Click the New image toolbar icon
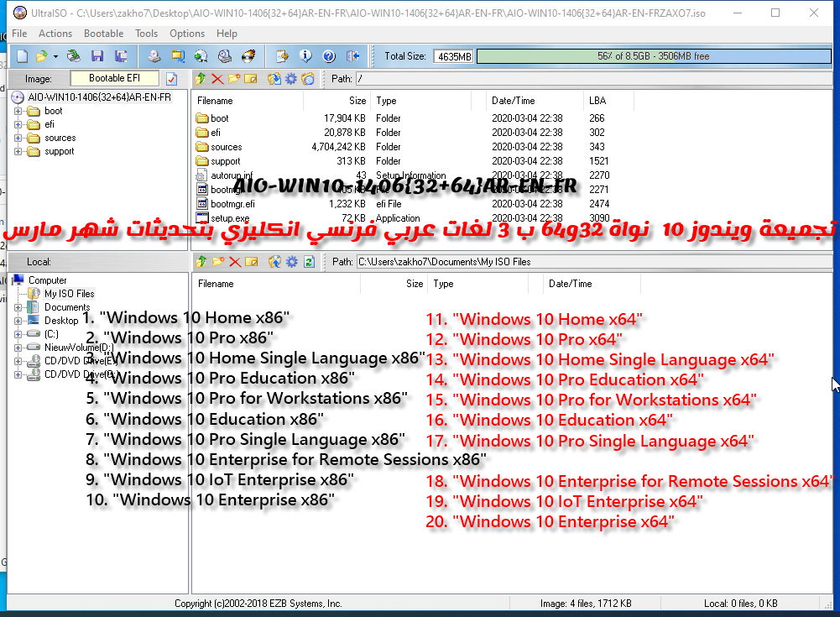Screen dimensions: 840x617 22,55
